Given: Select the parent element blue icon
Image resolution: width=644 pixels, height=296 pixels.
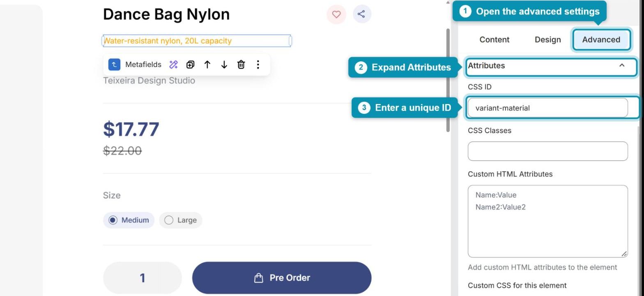Looking at the screenshot, I should pyautogui.click(x=114, y=65).
